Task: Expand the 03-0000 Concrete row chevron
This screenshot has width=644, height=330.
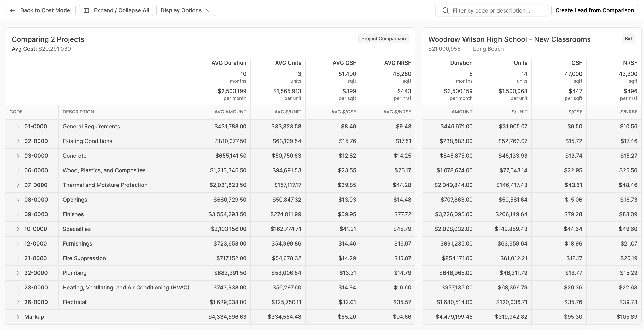Action: click(x=18, y=156)
